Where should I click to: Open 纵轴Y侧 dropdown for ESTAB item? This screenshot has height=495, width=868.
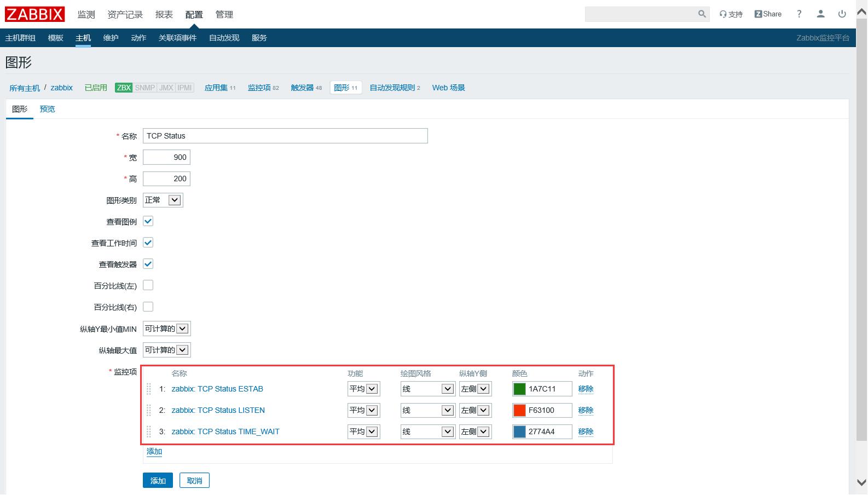[475, 389]
